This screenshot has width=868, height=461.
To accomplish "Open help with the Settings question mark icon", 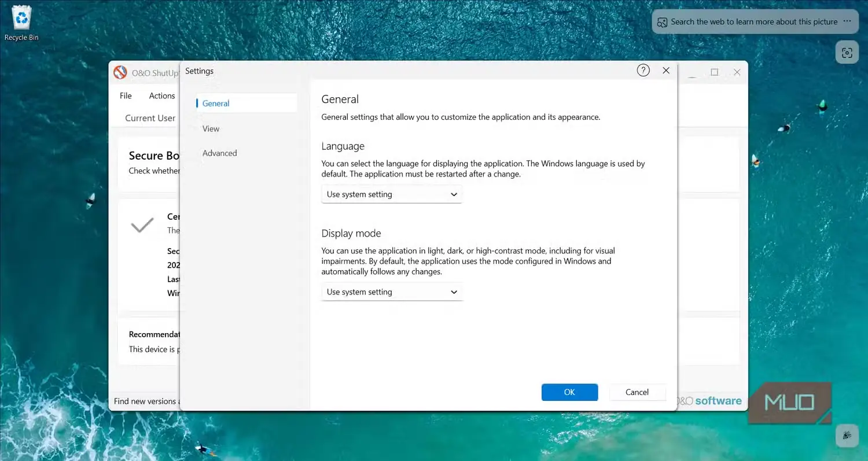I will (643, 71).
